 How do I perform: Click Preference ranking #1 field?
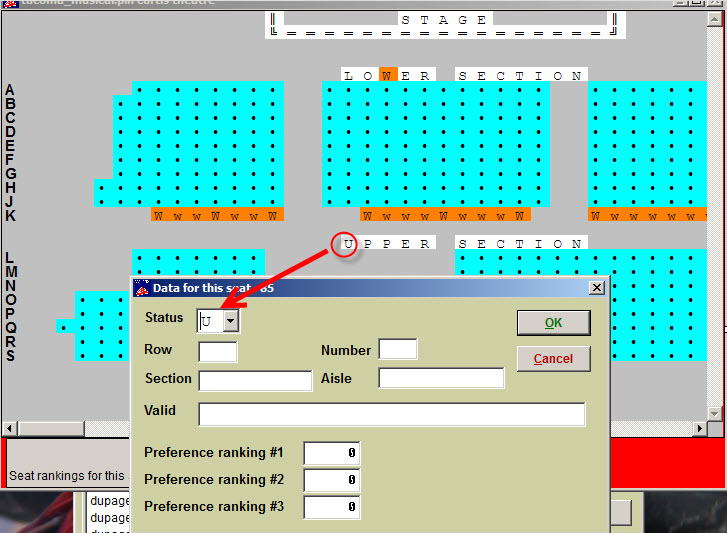click(332, 453)
